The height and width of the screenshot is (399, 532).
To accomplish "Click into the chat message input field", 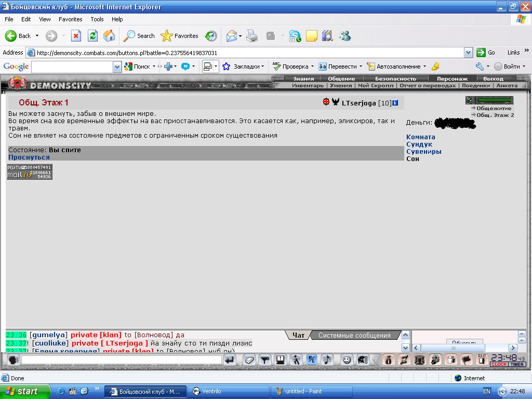I will coord(121,360).
